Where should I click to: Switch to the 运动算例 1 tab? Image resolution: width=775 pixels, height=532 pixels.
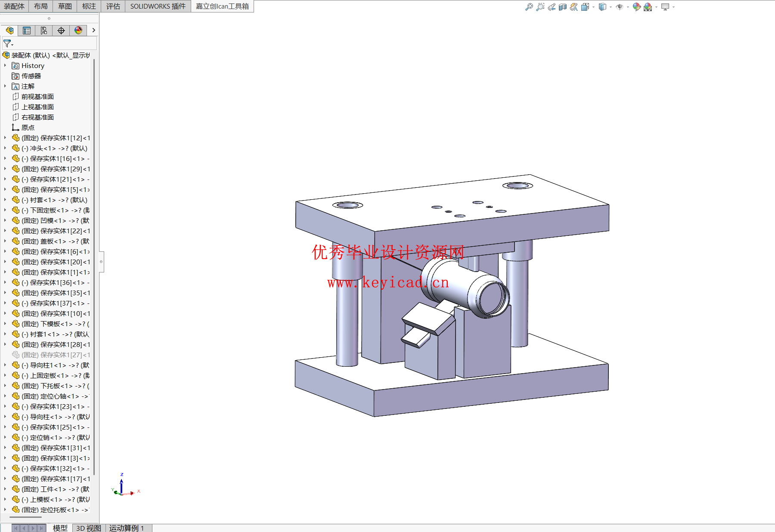pos(127,528)
